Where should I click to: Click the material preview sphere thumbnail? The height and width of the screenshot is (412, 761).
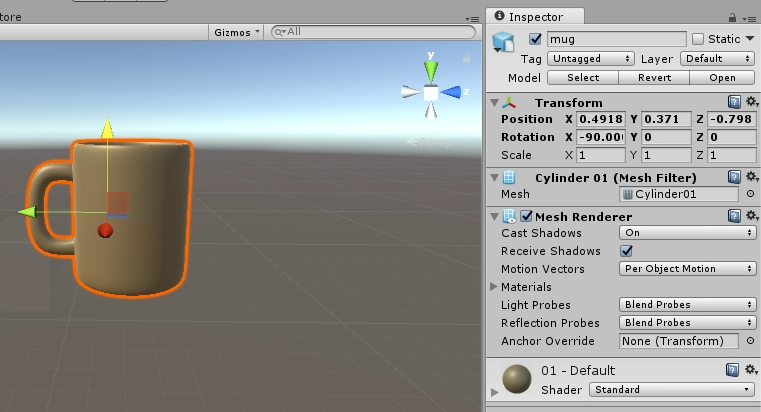point(517,379)
